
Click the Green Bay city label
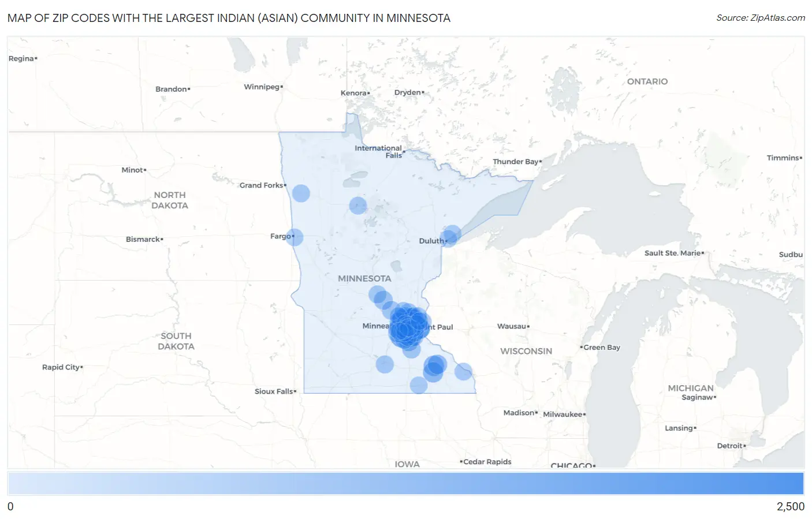pos(602,348)
